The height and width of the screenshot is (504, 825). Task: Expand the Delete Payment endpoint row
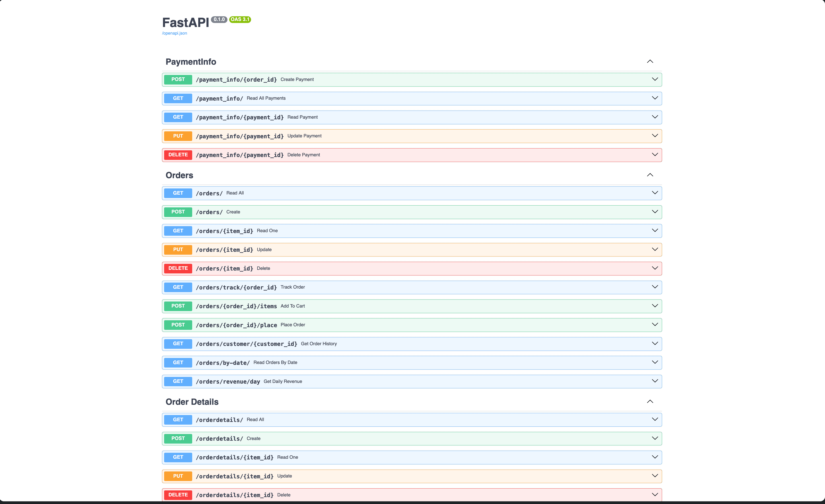pos(654,155)
